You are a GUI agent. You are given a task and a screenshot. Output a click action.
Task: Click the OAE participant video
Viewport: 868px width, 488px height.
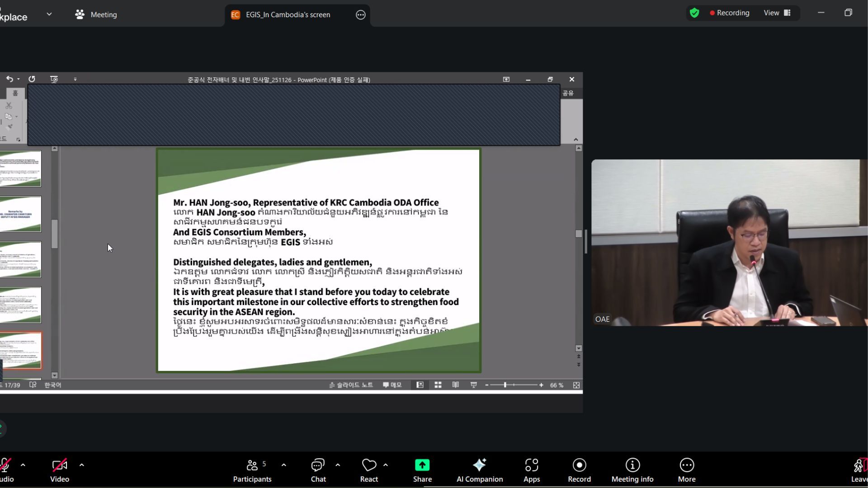coord(729,242)
